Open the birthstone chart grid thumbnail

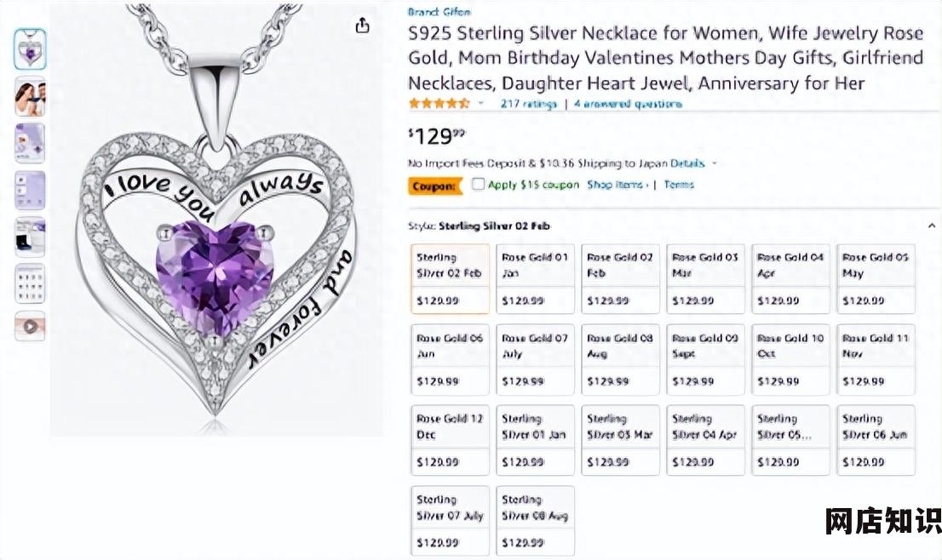(30, 283)
